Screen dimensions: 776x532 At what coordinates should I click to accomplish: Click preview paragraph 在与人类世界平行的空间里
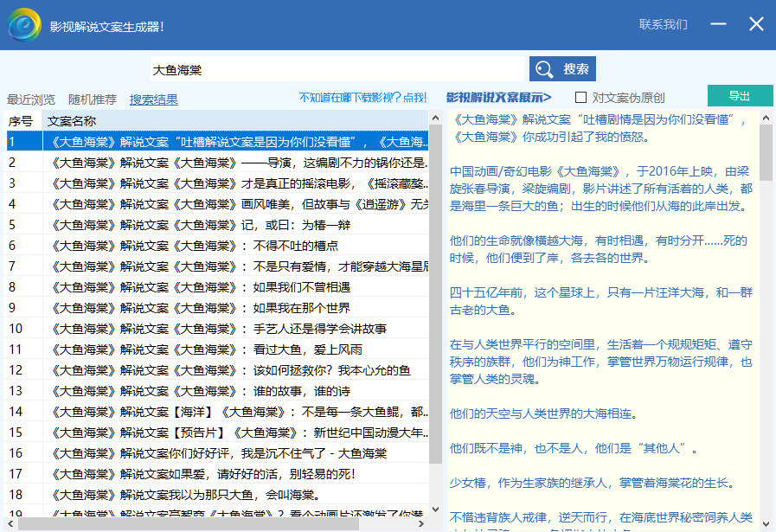[600, 362]
